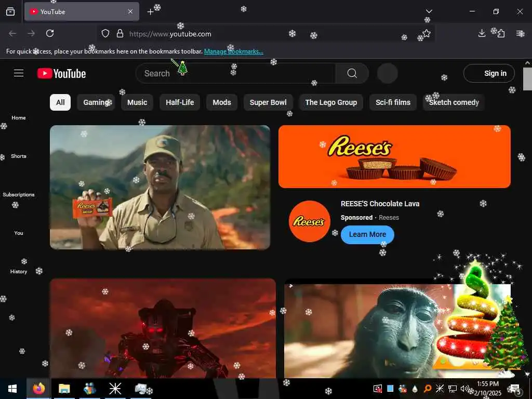Screen dimensions: 532x399
Task: Click the volume speaker tray icon
Action: pos(464,389)
